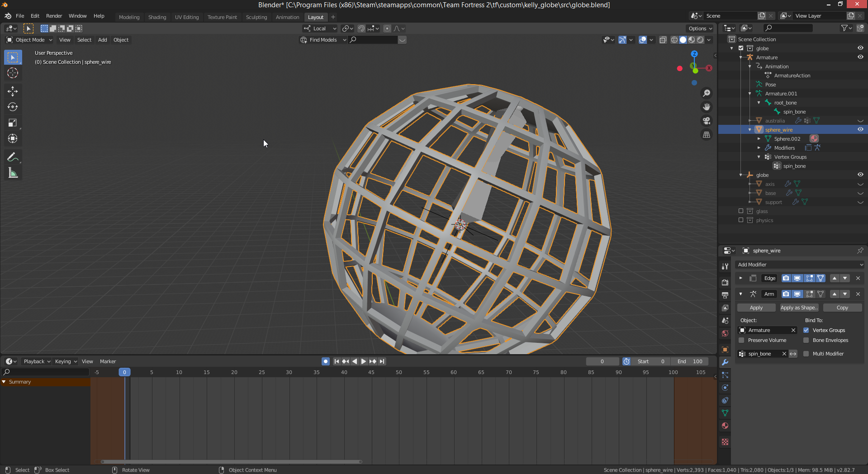The image size is (868, 474).
Task: Select the Measure ruler tool
Action: tap(13, 173)
